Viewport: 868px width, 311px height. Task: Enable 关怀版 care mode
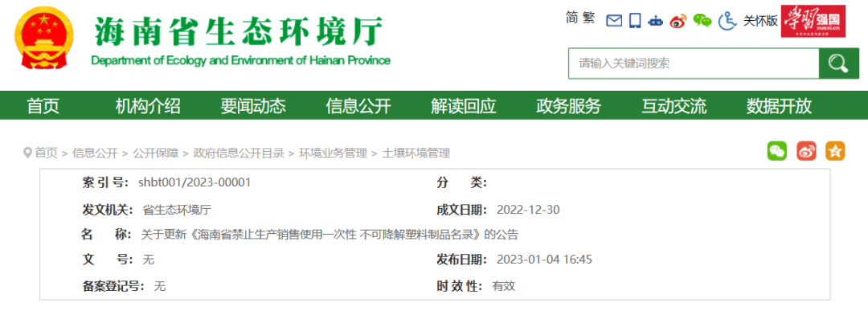pos(760,21)
